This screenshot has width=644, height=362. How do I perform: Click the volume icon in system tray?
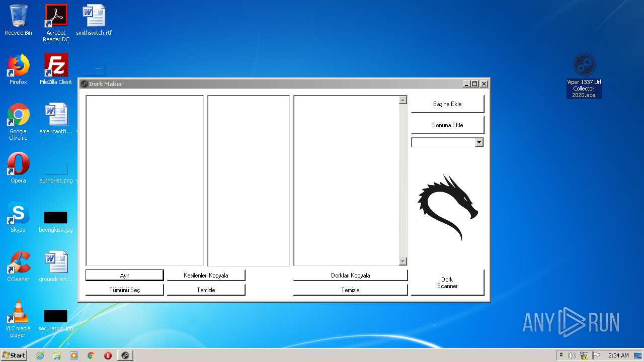(572, 355)
